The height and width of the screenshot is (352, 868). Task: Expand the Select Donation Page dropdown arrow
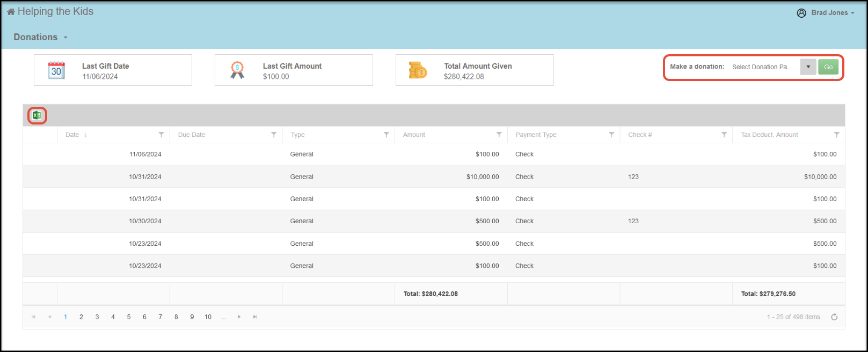pos(808,67)
